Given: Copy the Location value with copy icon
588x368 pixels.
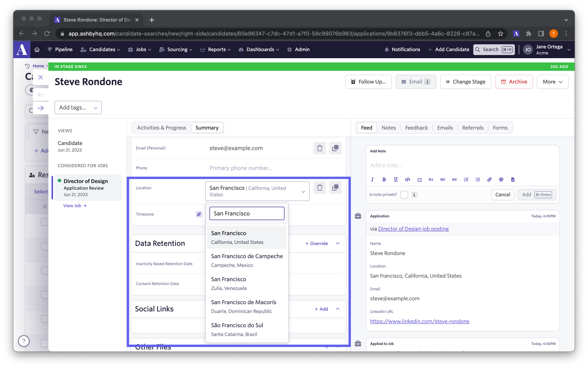Looking at the screenshot, I should pos(335,187).
